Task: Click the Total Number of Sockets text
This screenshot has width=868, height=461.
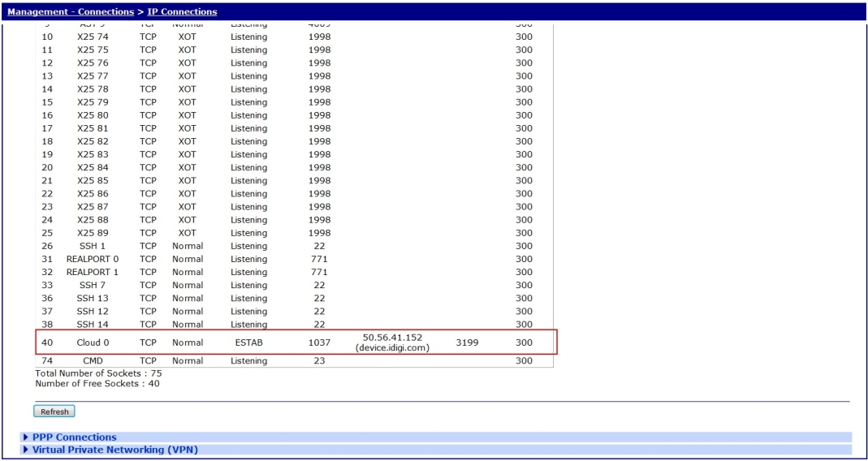Action: click(x=97, y=373)
